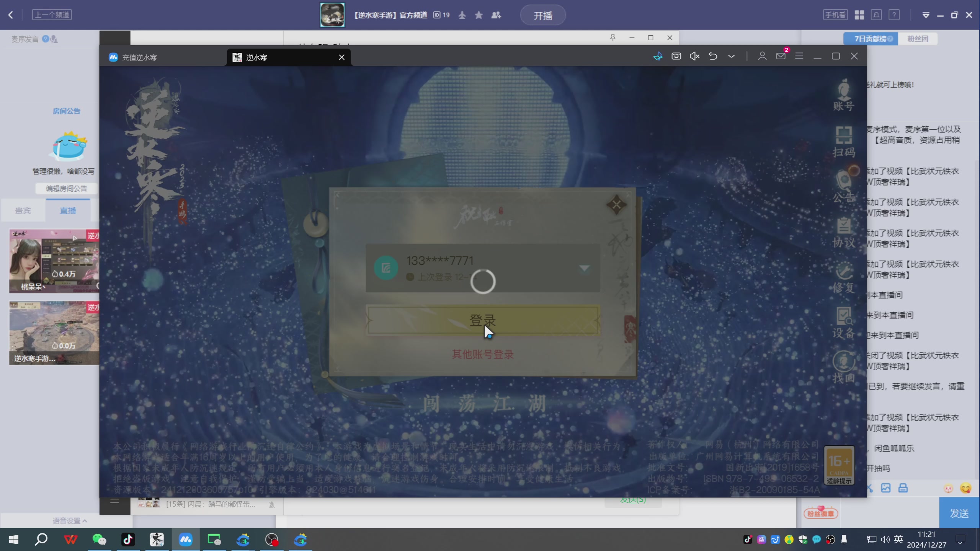980x551 pixels.
Task: Expand the chevron dropdown in emulator toolbar
Action: [731, 56]
